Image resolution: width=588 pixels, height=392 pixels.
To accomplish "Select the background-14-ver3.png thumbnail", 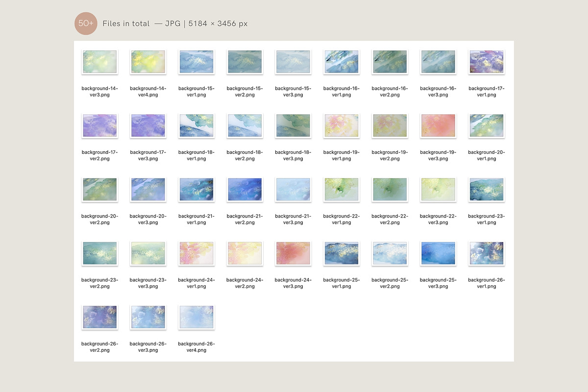I will pyautogui.click(x=100, y=62).
